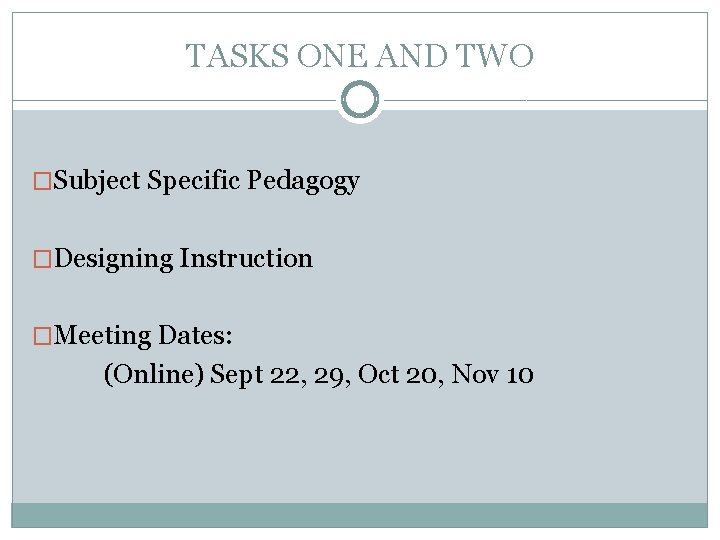Select the Designing Instruction line
720x540 pixels.
[x=184, y=258]
